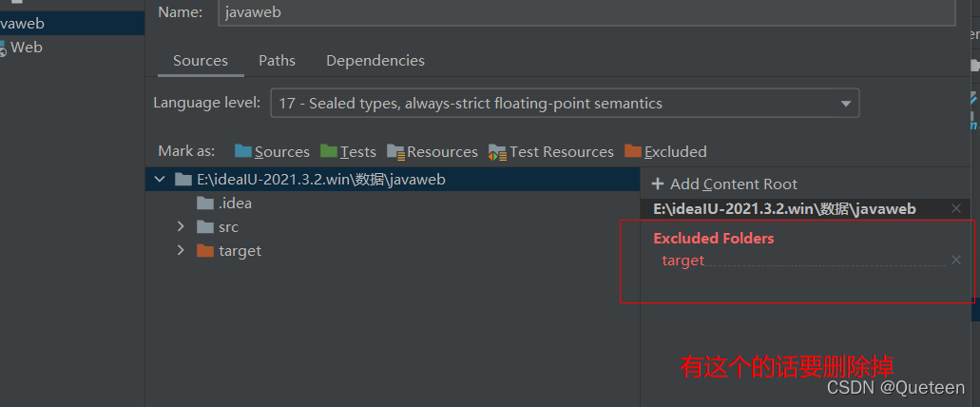Mark folder as Test Resources

point(551,152)
